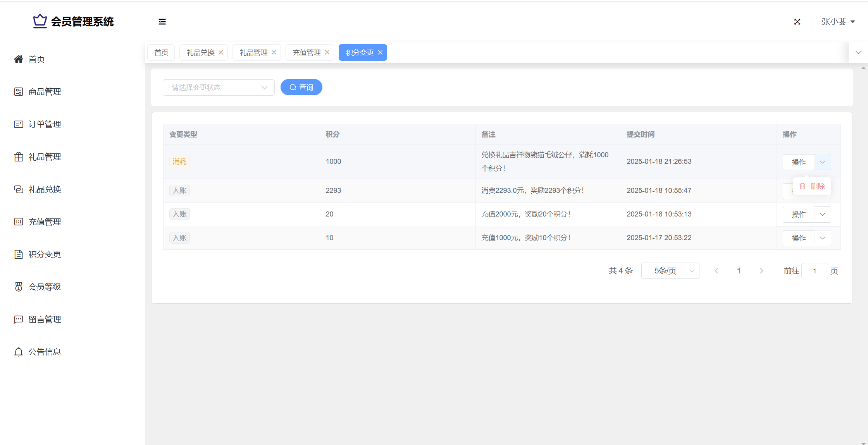
Task: Click the gift icon for 礼品管理
Action: pos(19,157)
